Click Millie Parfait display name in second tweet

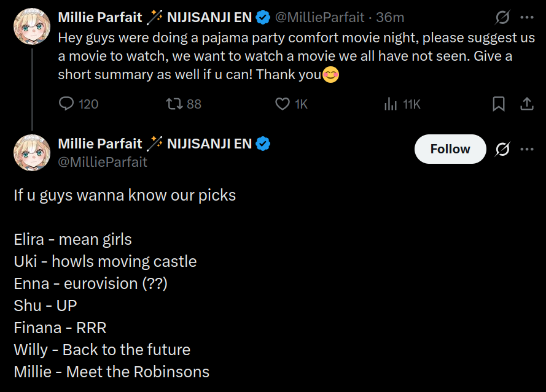click(x=101, y=144)
